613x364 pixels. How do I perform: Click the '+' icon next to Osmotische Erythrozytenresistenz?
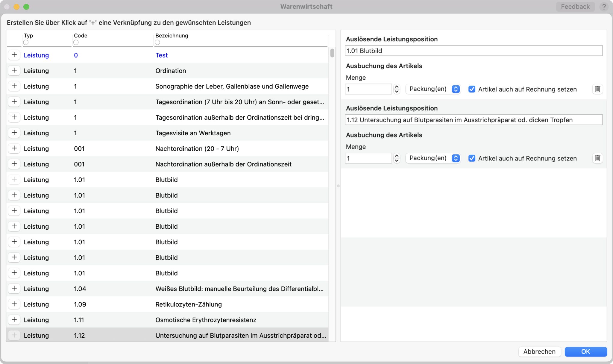[x=15, y=319]
